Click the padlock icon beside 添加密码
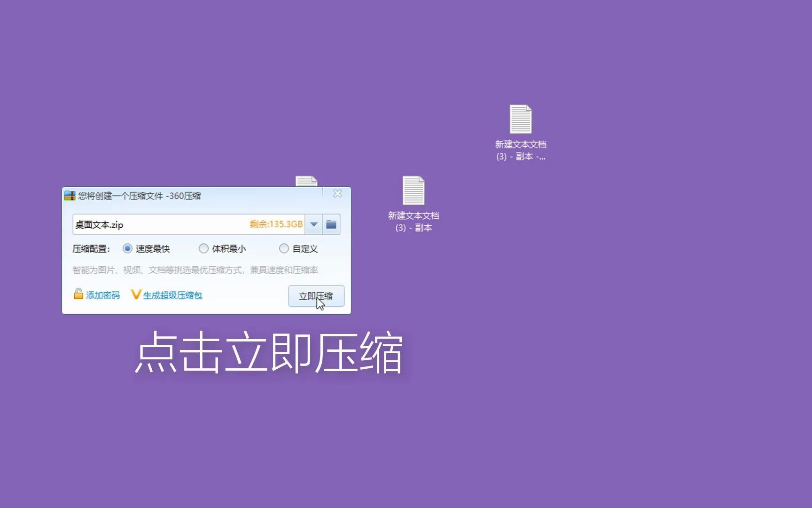The height and width of the screenshot is (508, 812). tap(78, 294)
